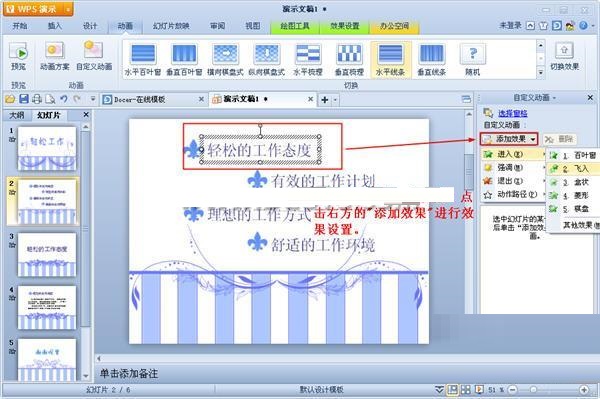Choose 棋盘 entrance effect
600x399 pixels.
click(573, 209)
